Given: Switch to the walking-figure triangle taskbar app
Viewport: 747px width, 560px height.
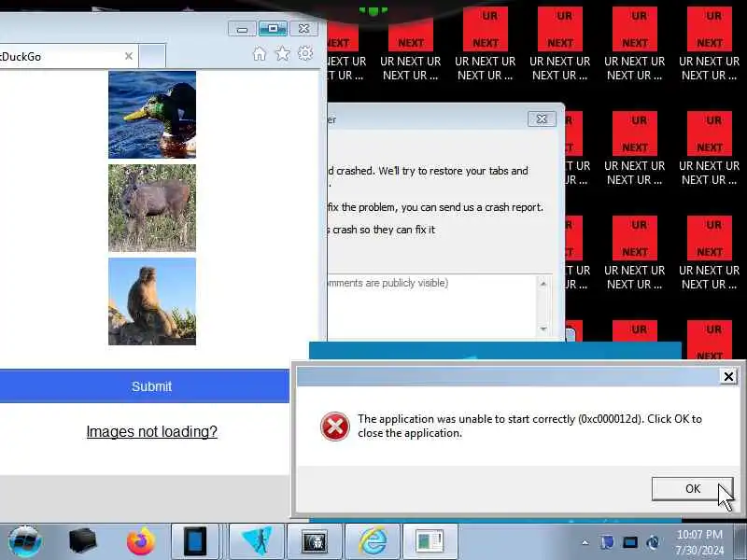Looking at the screenshot, I should click(257, 541).
